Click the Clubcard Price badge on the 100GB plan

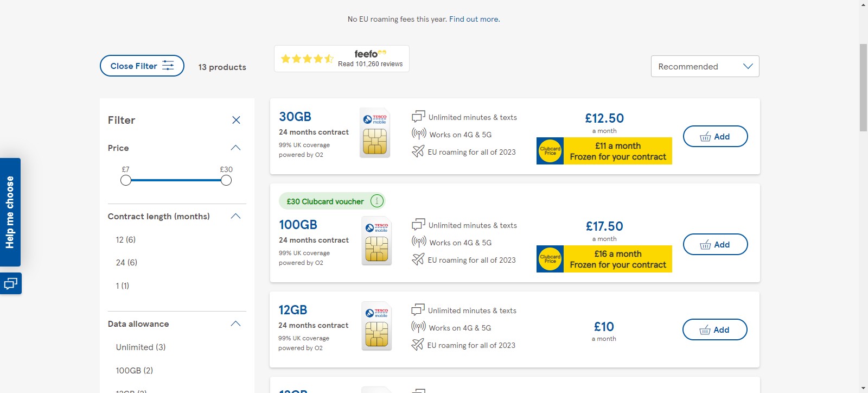pos(550,259)
